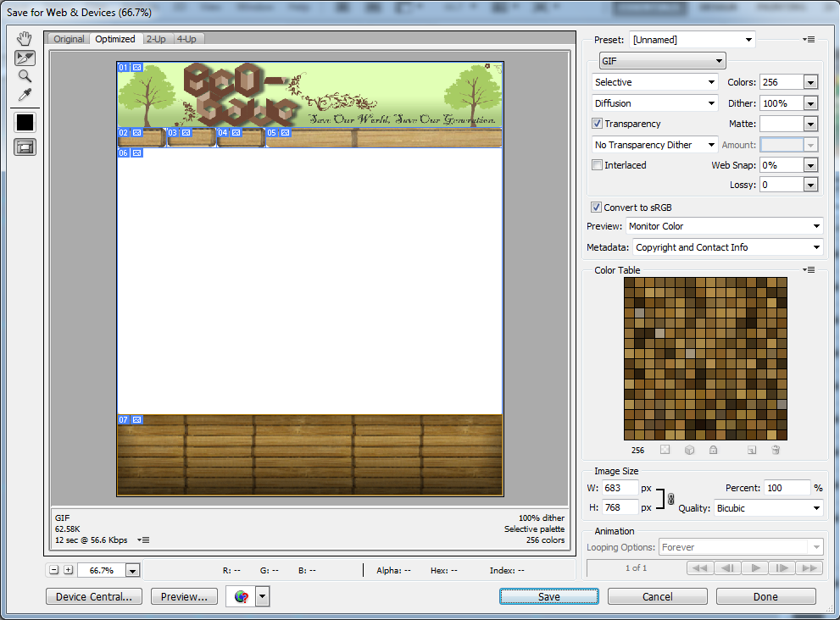840x620 pixels.
Task: Open the Metadata dropdown
Action: (x=727, y=247)
